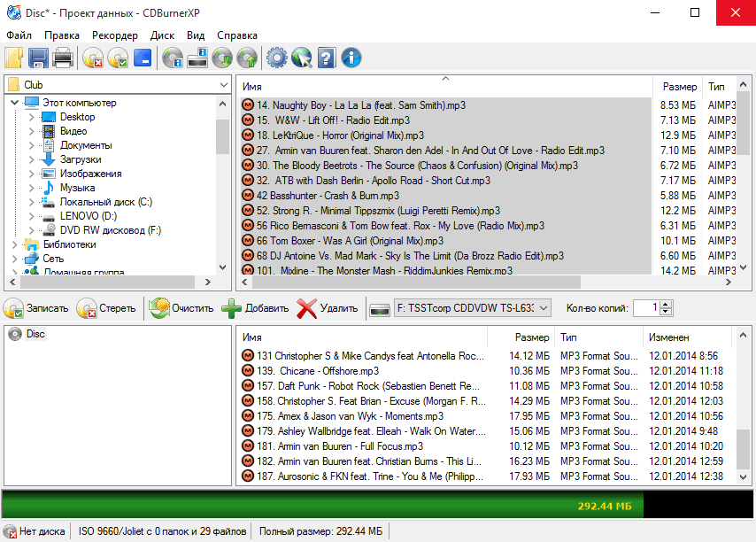Expand the Desktop tree node

(x=31, y=117)
